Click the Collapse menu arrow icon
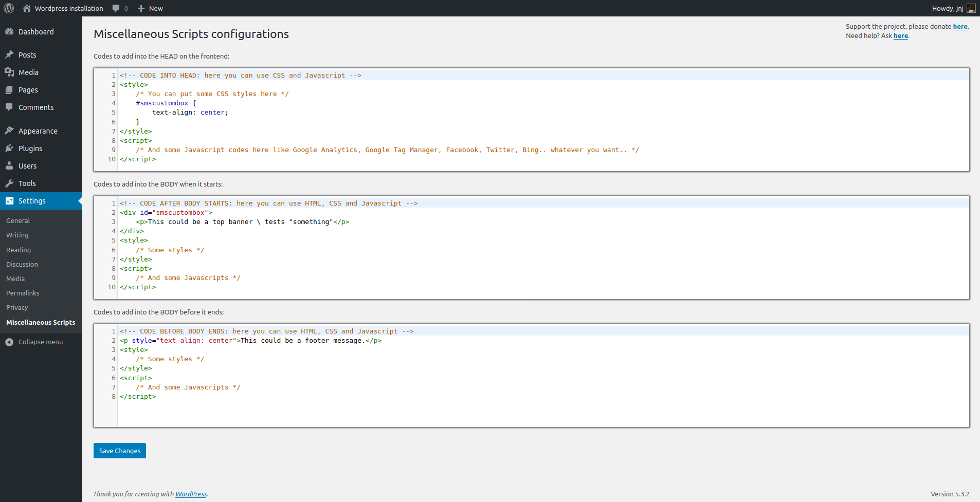Viewport: 980px width, 502px height. pos(9,342)
